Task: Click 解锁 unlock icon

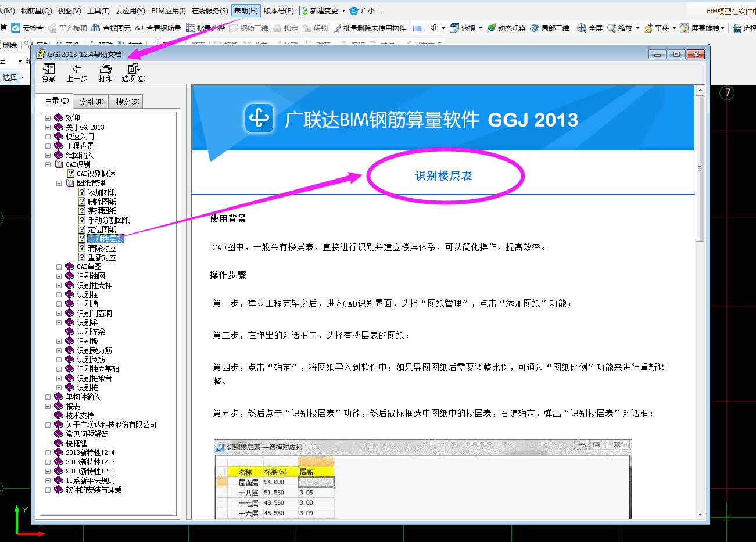Action: pos(307,28)
